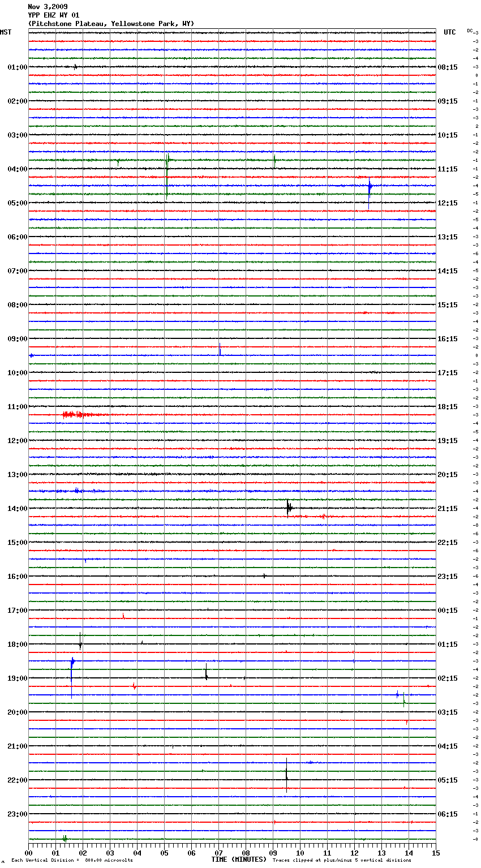Click the "02:15" UTC time label
The image size is (481, 868).
(448, 678)
